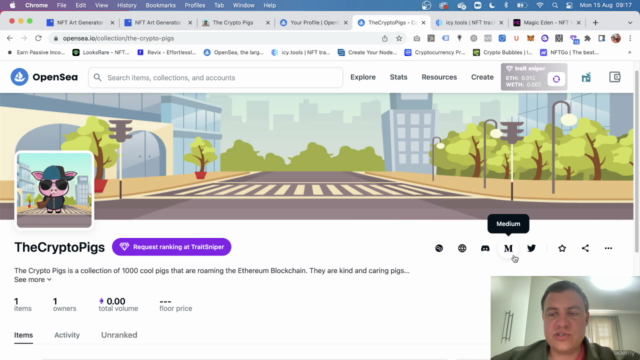Click the owners count stat
The image size is (640, 360).
[64, 304]
